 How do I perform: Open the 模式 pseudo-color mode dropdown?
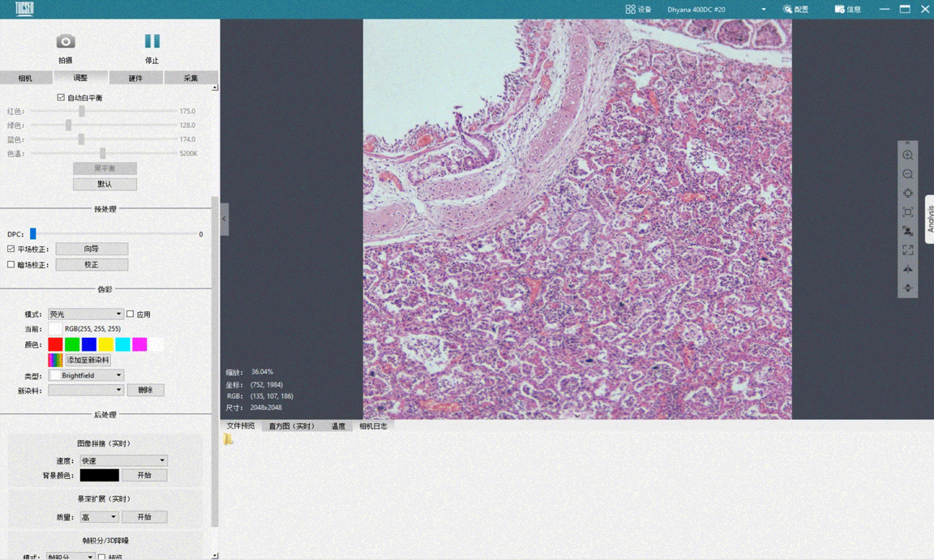point(85,314)
